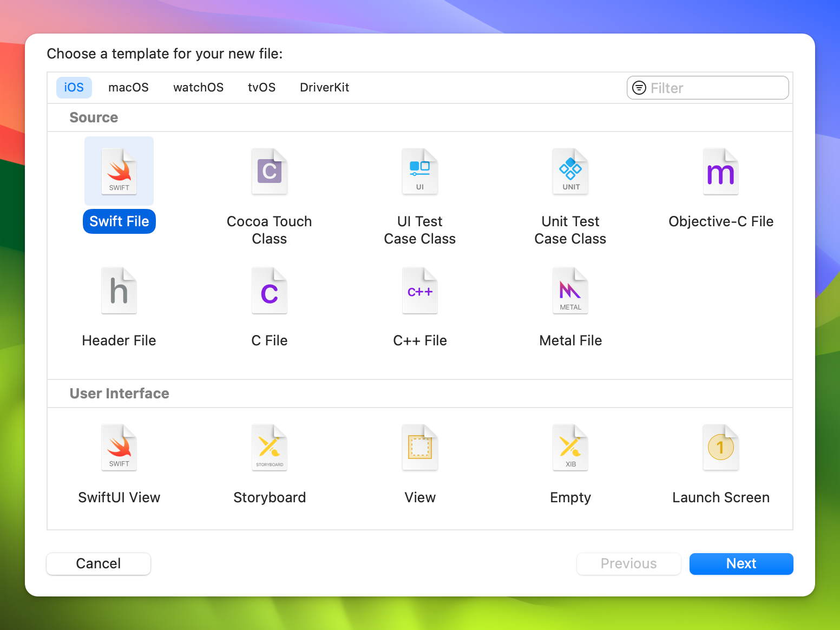
Task: Click the "Objective-C File" label
Action: [x=721, y=221]
